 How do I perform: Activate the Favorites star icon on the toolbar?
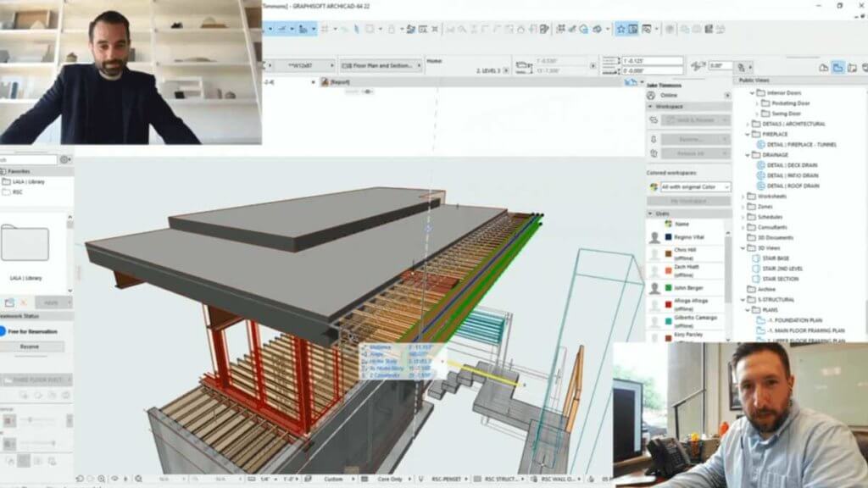(620, 30)
